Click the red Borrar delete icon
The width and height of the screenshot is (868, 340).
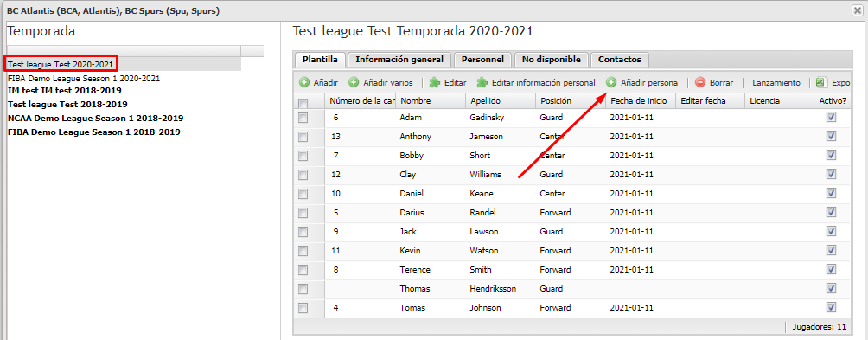700,82
